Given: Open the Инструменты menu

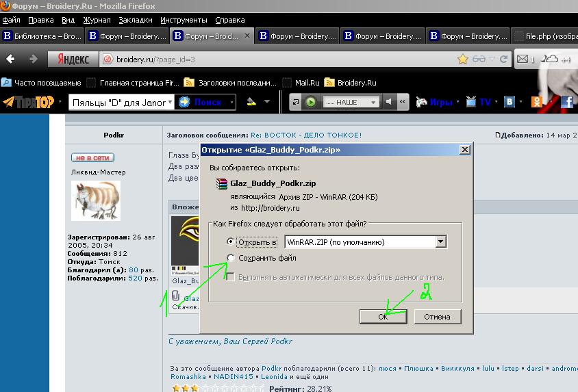Looking at the screenshot, I should click(184, 20).
